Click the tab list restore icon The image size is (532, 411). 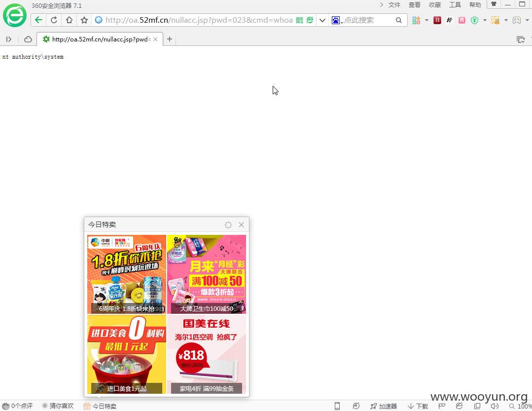521,39
